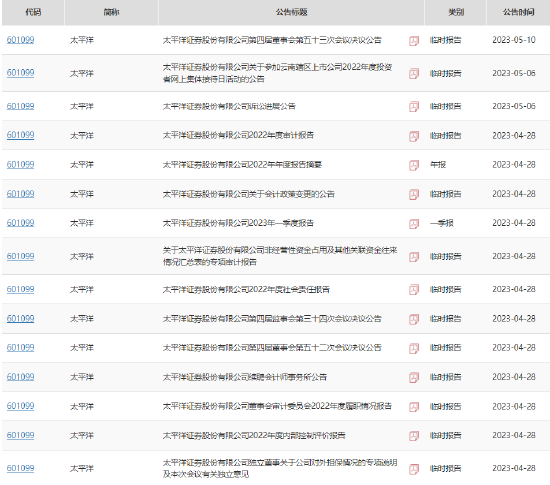Select the 一季报 category cell
This screenshot has width=550, height=485.
coord(442,223)
